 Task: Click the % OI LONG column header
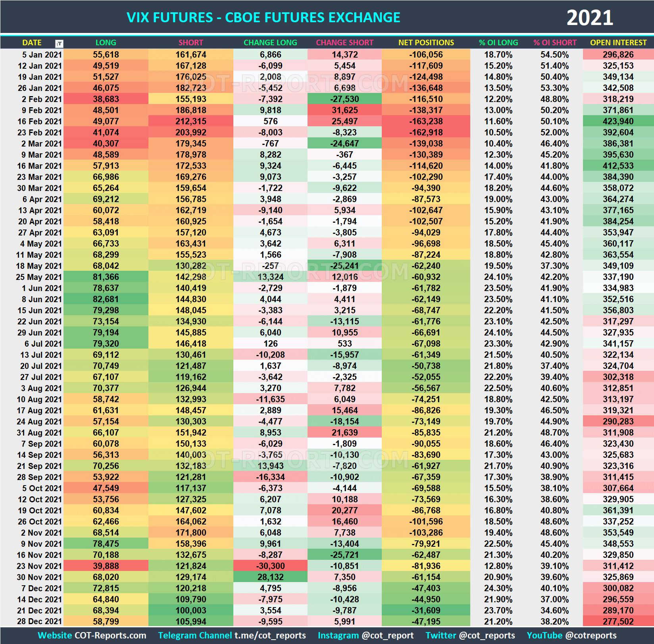(x=498, y=42)
